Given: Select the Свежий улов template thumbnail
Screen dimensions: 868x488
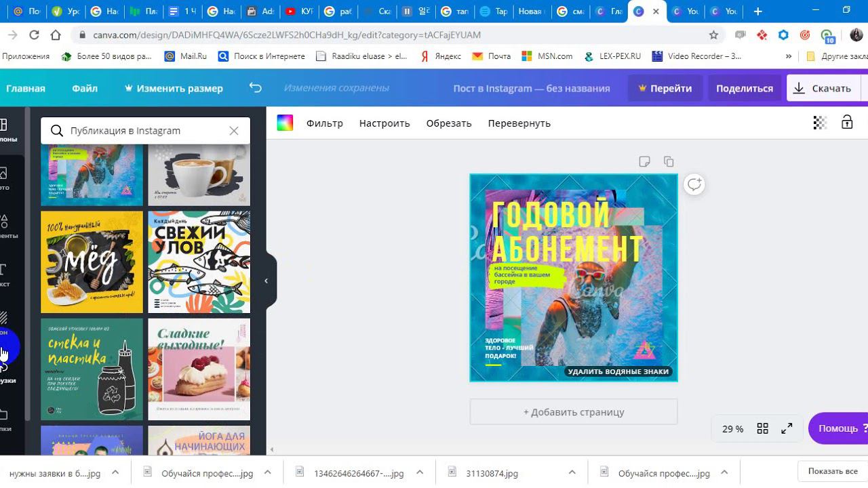Looking at the screenshot, I should [199, 262].
